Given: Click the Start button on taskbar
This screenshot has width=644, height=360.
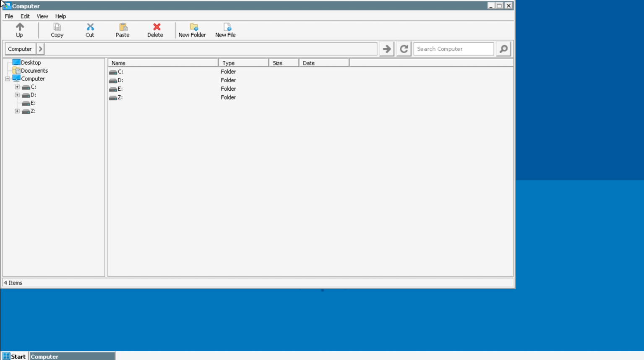Looking at the screenshot, I should (14, 356).
